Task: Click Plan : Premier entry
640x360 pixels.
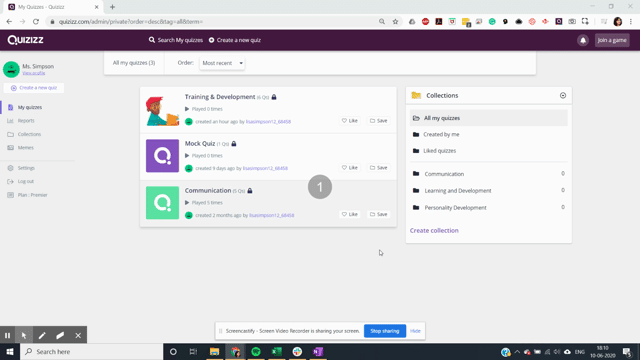Action: click(x=33, y=195)
